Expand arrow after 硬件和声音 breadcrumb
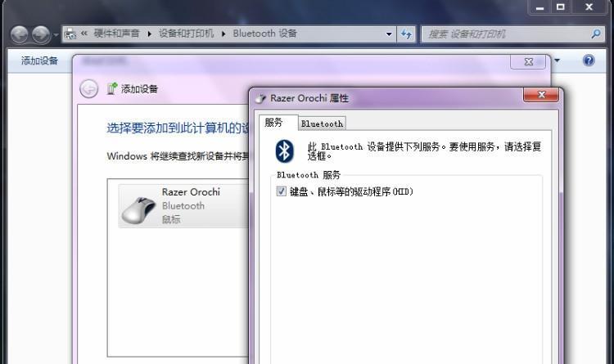Image resolution: width=614 pixels, height=364 pixels. pyautogui.click(x=150, y=34)
